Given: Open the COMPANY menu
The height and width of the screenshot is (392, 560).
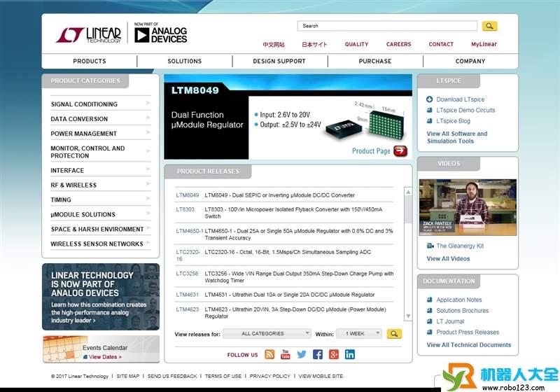Looking at the screenshot, I should (x=470, y=61).
